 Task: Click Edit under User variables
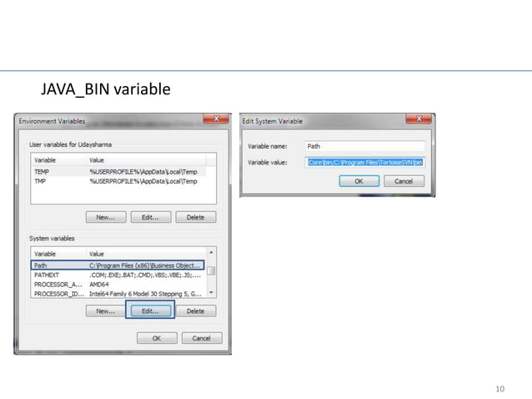click(x=151, y=217)
